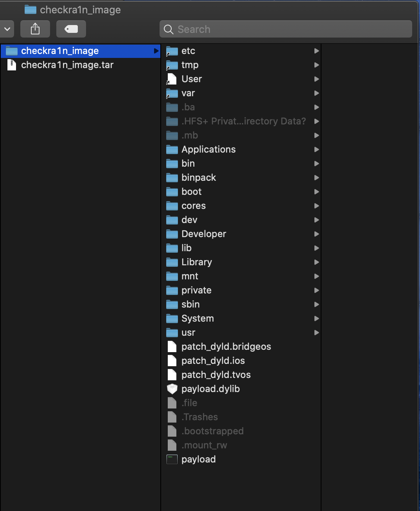Expand the .mb folder arrow
The height and width of the screenshot is (511, 420).
(x=316, y=135)
